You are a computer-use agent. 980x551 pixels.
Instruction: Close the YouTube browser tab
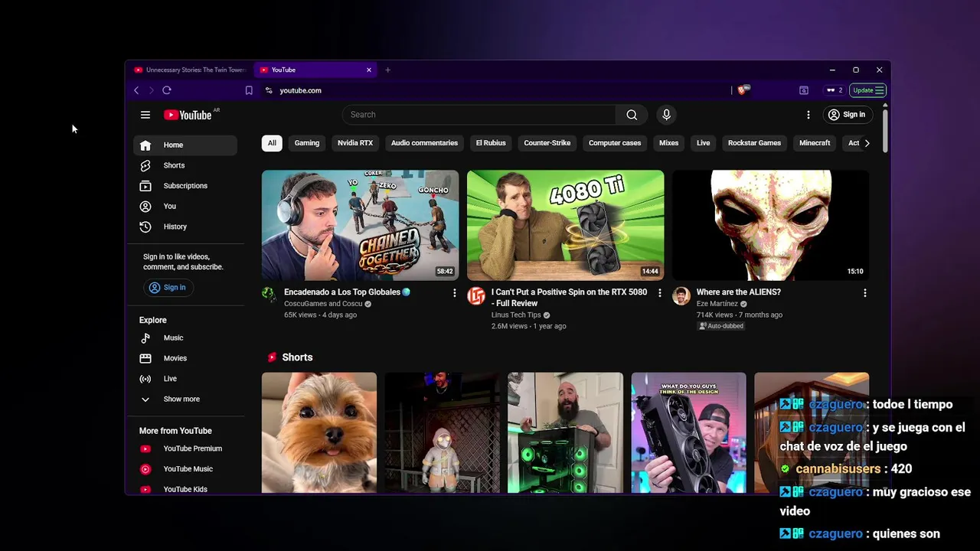369,70
